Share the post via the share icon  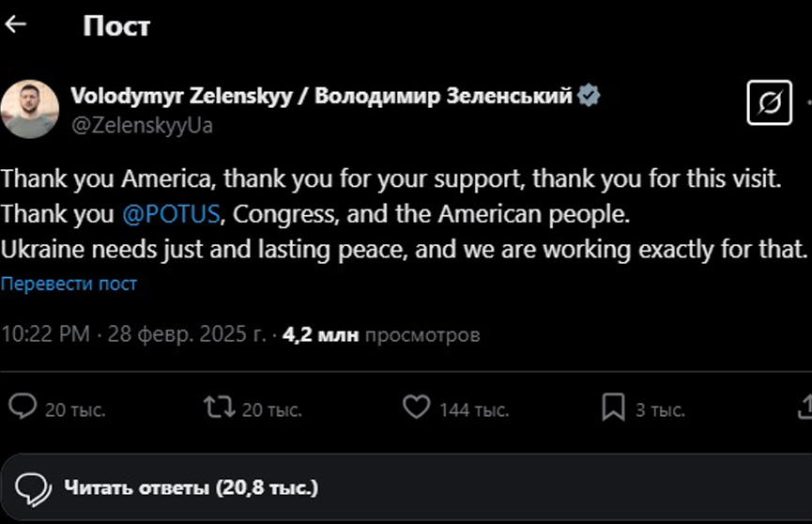tap(805, 407)
